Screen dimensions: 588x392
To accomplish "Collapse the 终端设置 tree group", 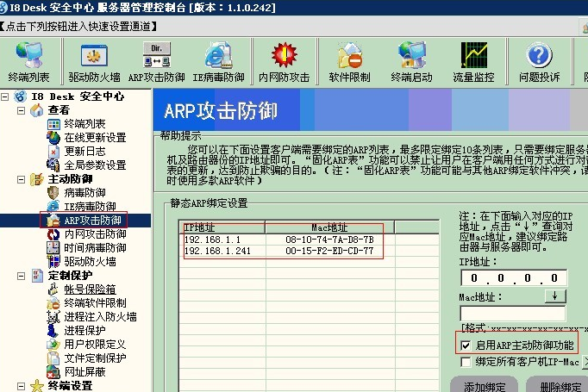I will pos(22,386).
